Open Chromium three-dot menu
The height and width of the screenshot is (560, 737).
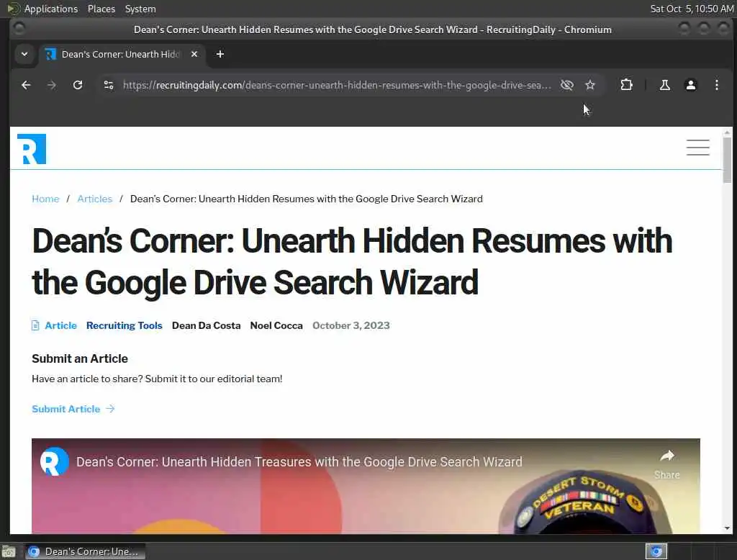(716, 85)
